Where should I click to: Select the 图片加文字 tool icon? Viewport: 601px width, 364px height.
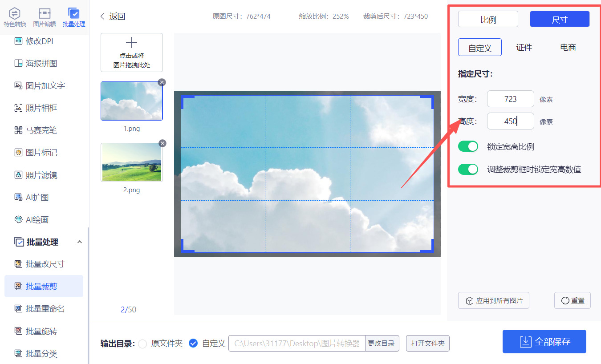[x=18, y=85]
